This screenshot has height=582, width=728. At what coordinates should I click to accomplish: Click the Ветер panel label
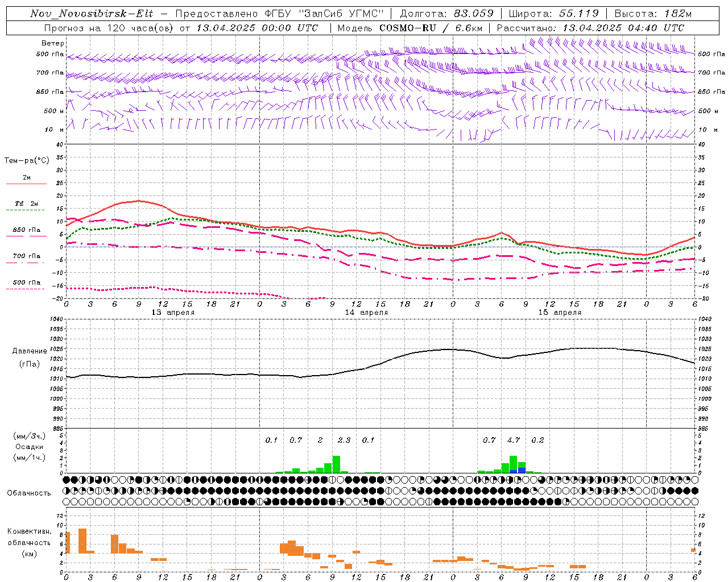[53, 43]
